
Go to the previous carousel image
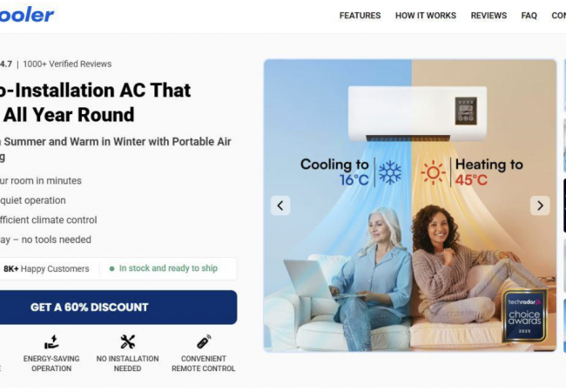click(x=280, y=206)
